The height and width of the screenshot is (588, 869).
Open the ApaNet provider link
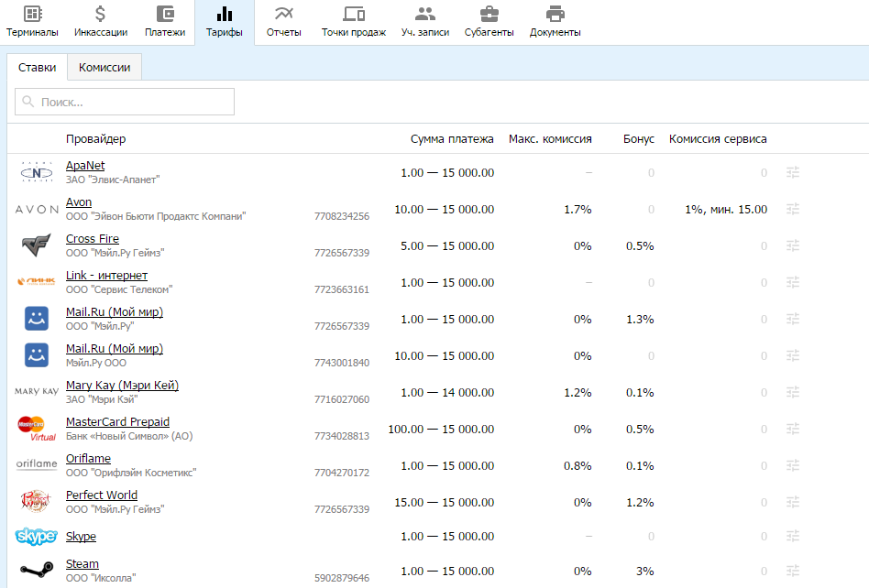coord(85,166)
